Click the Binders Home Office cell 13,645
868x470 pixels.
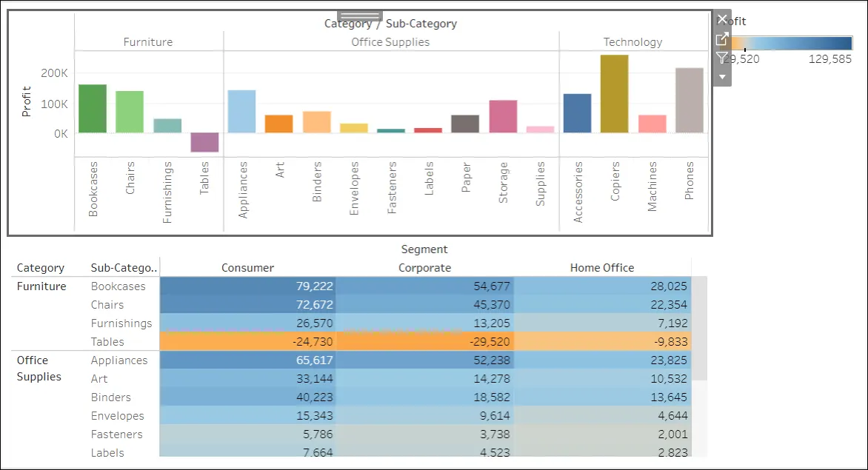(x=602, y=397)
